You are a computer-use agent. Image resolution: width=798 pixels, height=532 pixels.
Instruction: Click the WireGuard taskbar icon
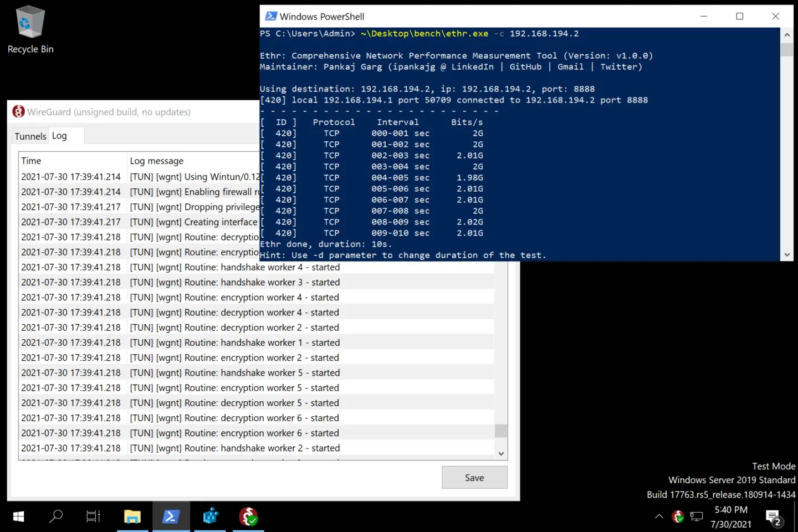pyautogui.click(x=248, y=516)
